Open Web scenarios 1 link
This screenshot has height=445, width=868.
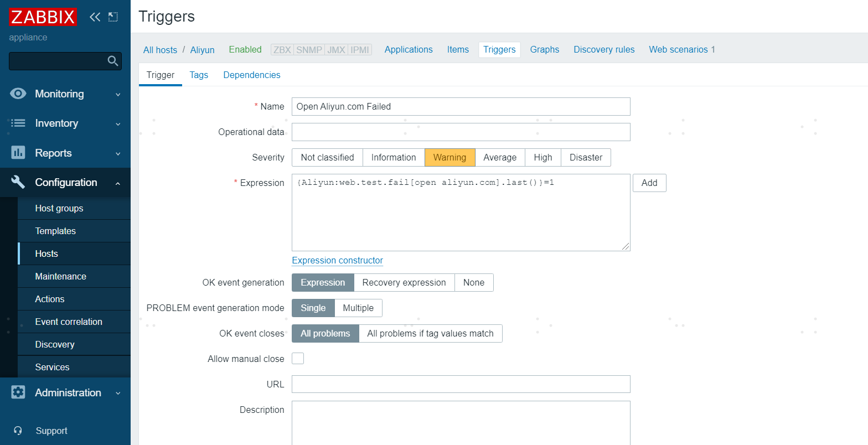click(x=682, y=49)
